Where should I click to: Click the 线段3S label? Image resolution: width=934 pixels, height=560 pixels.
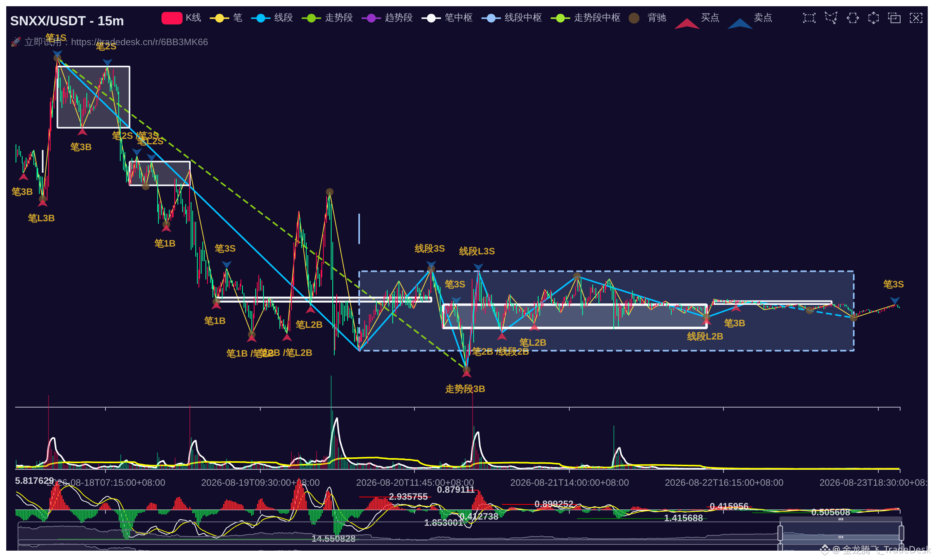(x=430, y=248)
